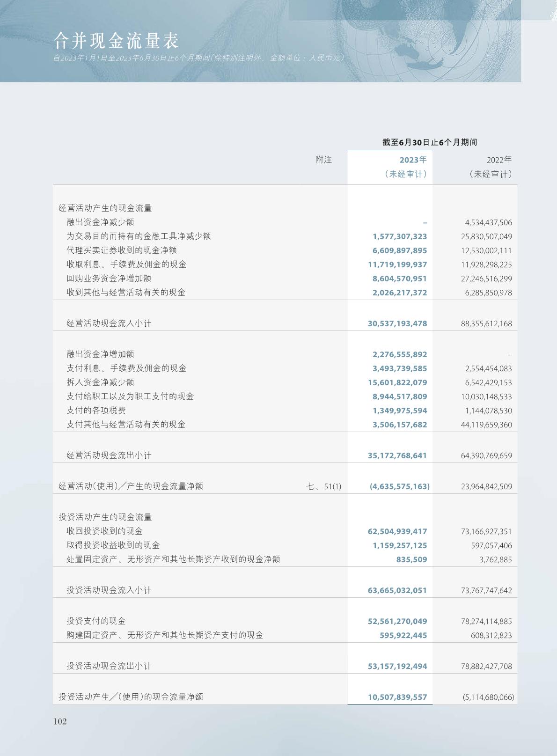Select the 截至6月30日止6个月期间 heading

(429, 142)
